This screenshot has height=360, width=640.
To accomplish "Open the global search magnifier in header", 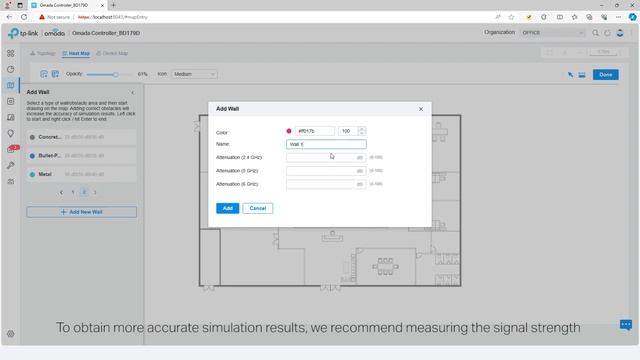I will pos(595,33).
